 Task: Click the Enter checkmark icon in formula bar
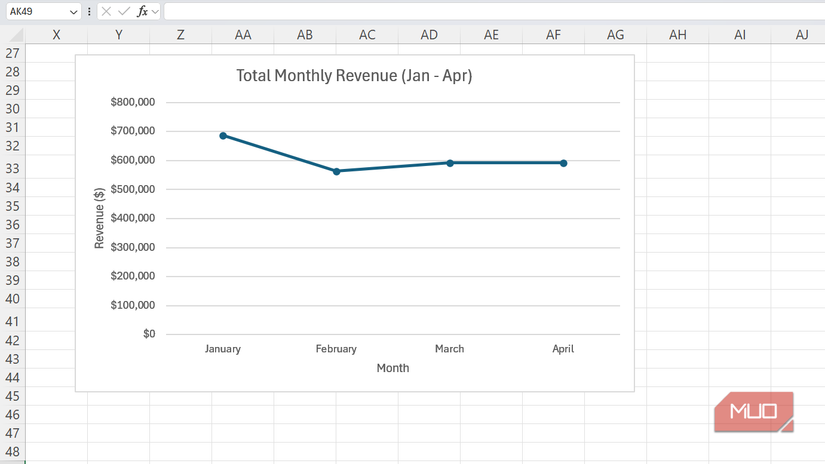pos(124,11)
